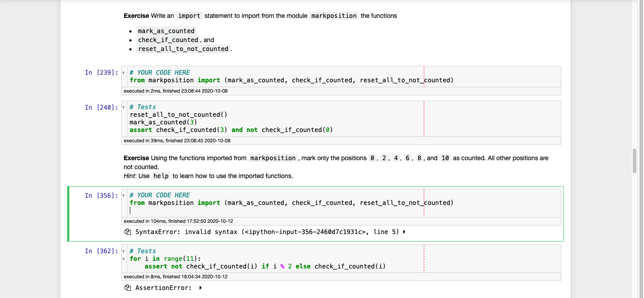Select the In [240] cell prompt
644x298 pixels.
point(100,107)
